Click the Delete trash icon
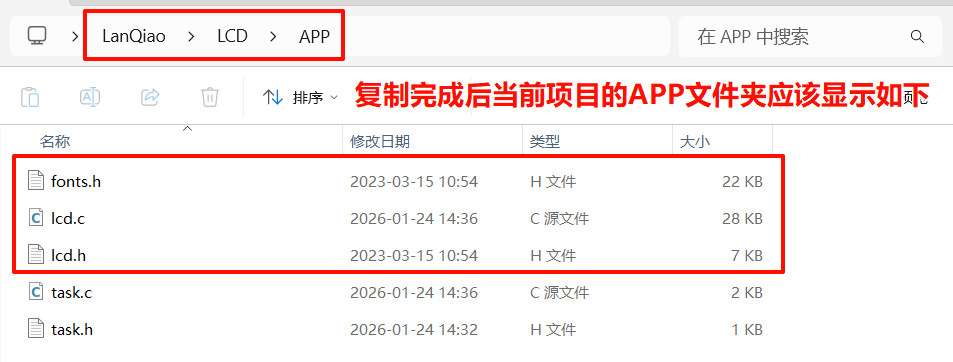 [x=210, y=97]
